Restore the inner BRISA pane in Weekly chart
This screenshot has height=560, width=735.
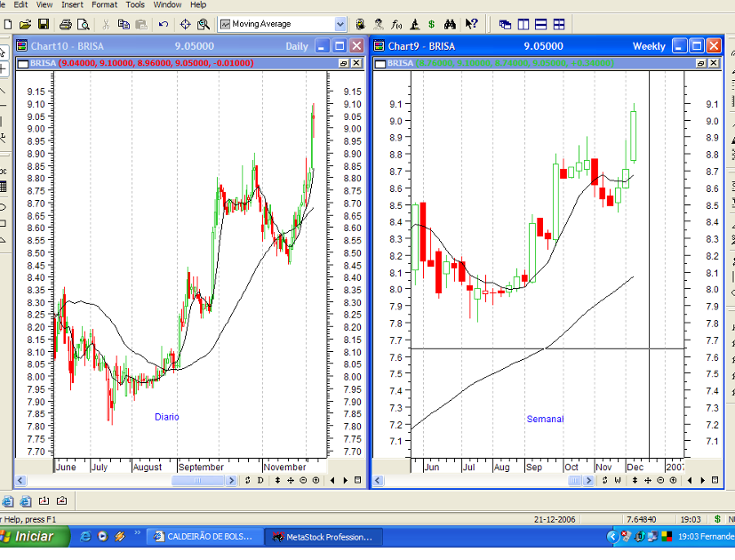point(700,63)
